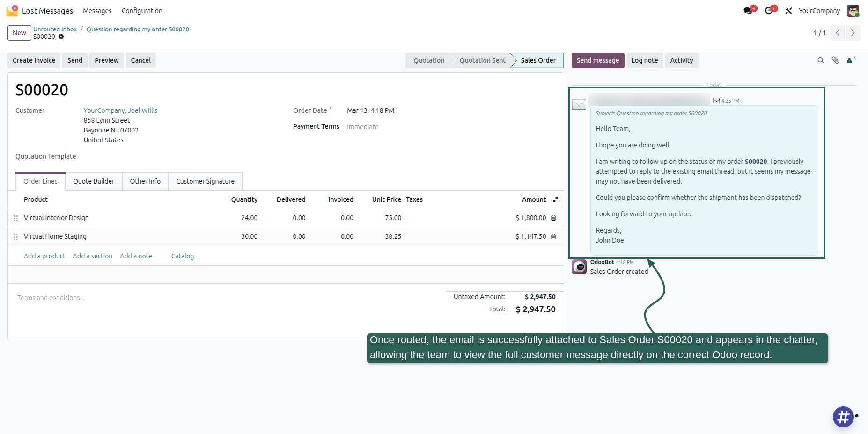This screenshot has height=434, width=868.
Task: Click the Add a section link
Action: (x=93, y=256)
